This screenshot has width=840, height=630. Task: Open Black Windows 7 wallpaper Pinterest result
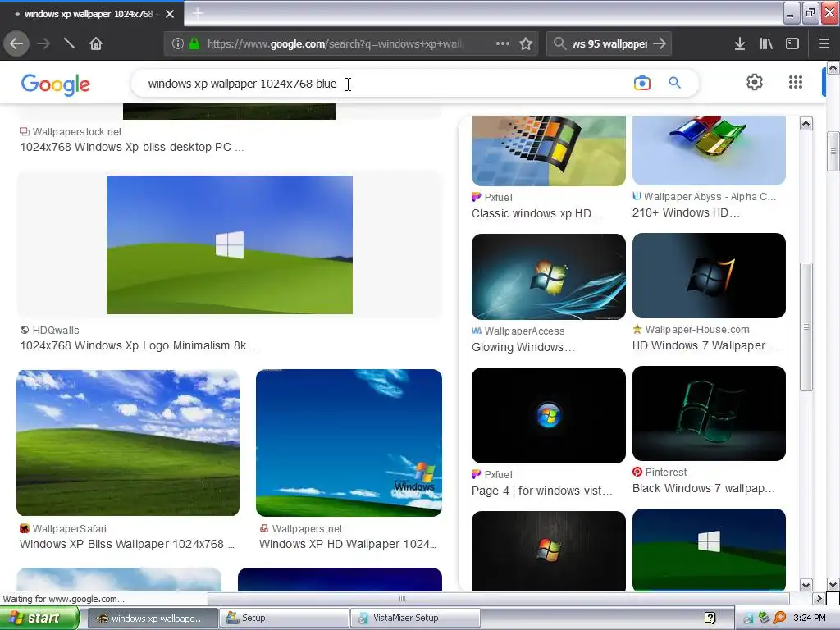(703, 489)
